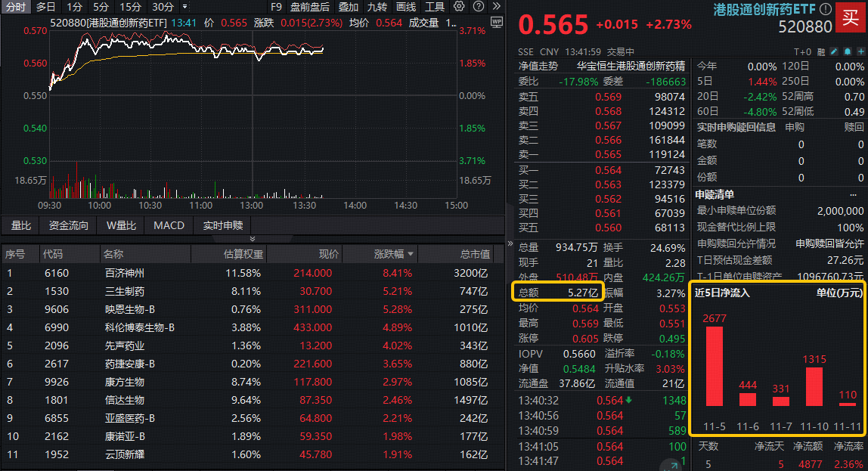The image size is (868, 471).
Task: Select 30分 period tab
Action: [163, 7]
